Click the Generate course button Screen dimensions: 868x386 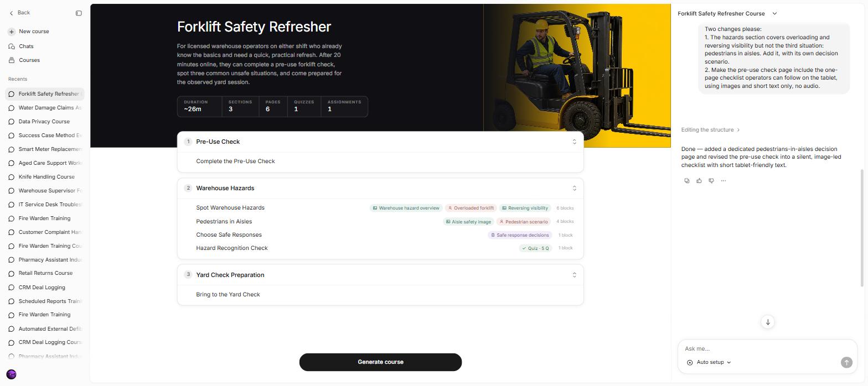point(380,362)
